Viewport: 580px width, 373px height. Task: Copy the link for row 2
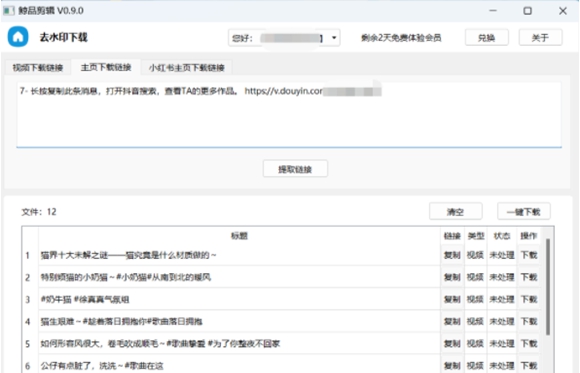tap(452, 277)
